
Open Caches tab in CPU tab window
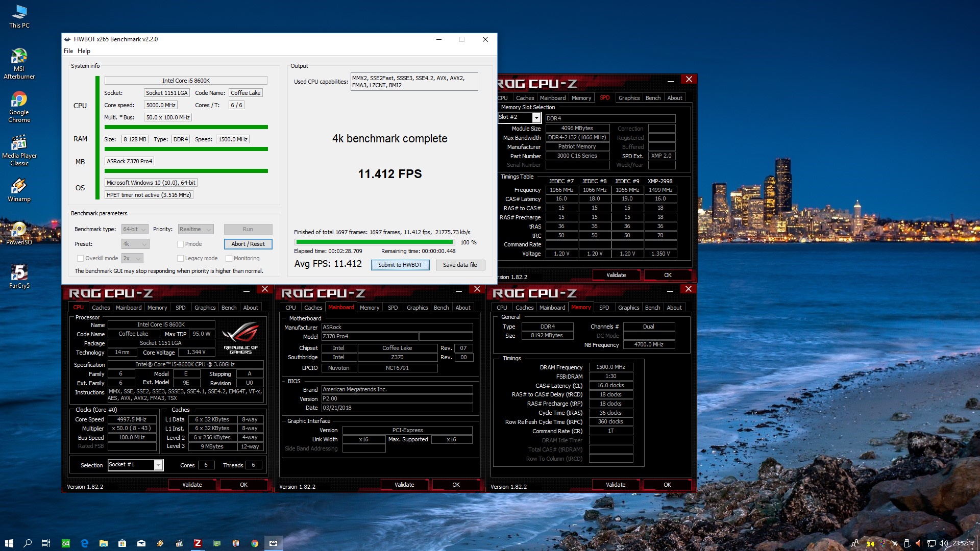pyautogui.click(x=101, y=308)
